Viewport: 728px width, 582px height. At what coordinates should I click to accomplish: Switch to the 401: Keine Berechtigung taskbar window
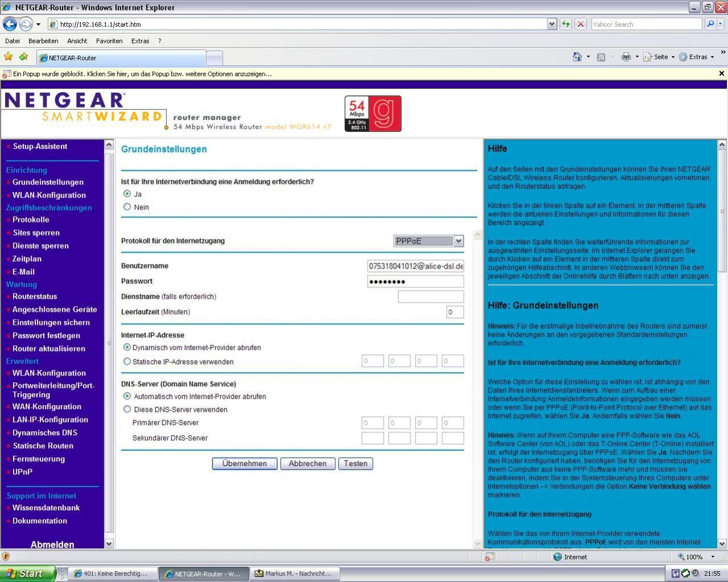tap(112, 573)
